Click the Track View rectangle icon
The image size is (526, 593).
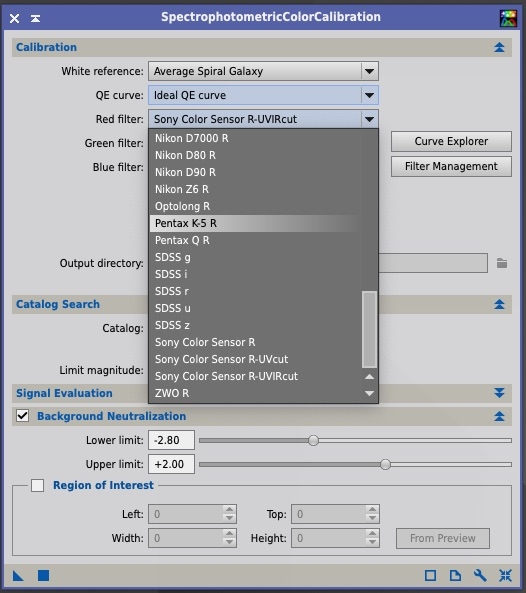tap(430, 576)
